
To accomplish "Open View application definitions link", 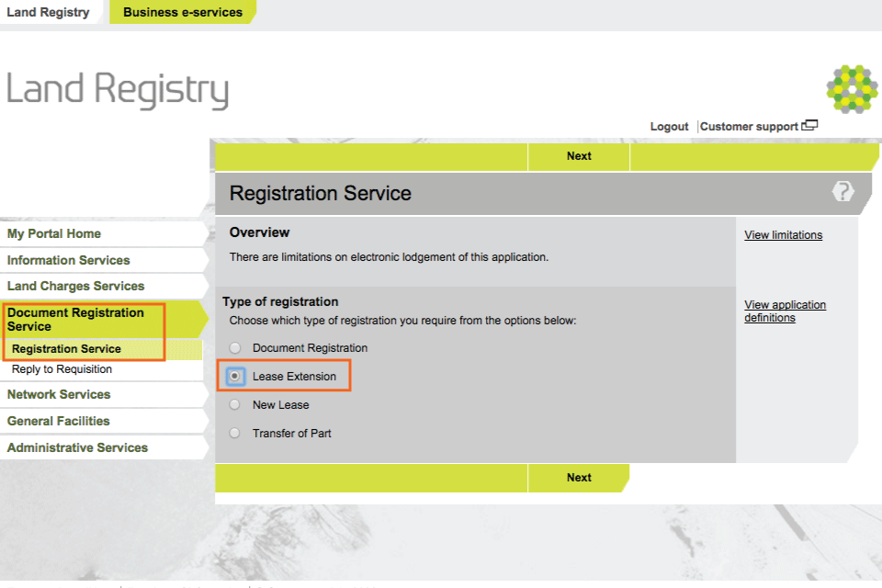I will click(785, 311).
